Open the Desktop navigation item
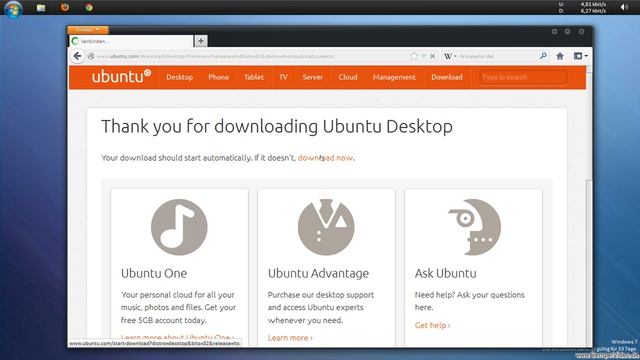640x360 pixels. tap(180, 77)
